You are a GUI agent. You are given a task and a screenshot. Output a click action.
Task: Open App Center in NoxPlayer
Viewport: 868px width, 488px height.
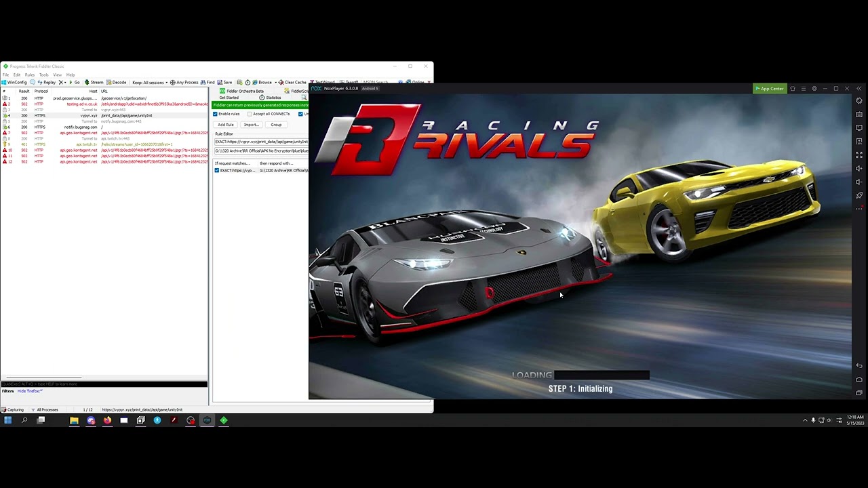click(x=770, y=89)
